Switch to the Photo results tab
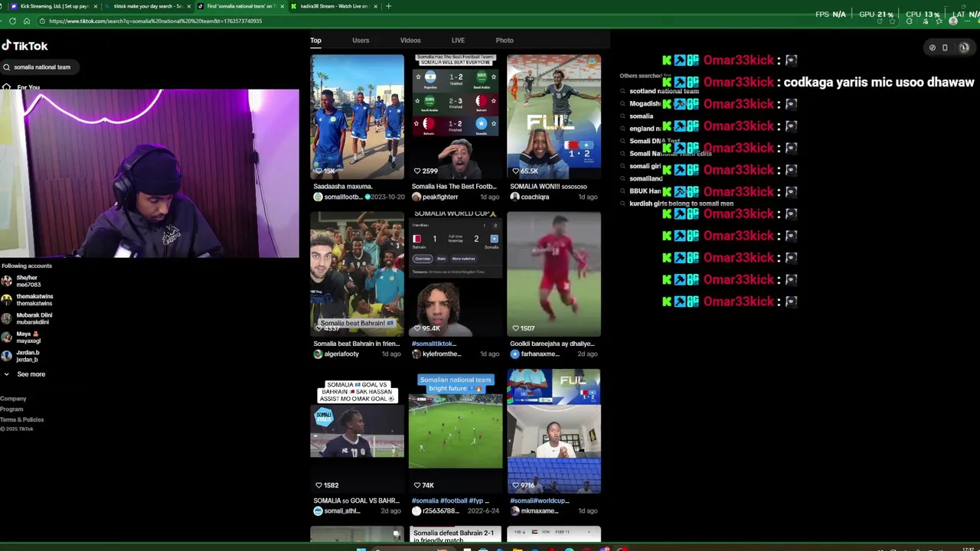980x551 pixels. tap(505, 40)
